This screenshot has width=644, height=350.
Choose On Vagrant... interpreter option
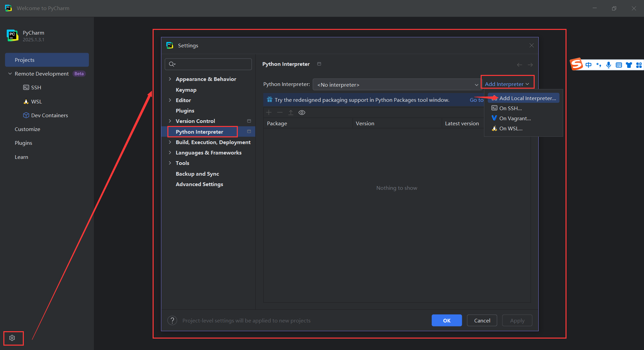[523, 118]
